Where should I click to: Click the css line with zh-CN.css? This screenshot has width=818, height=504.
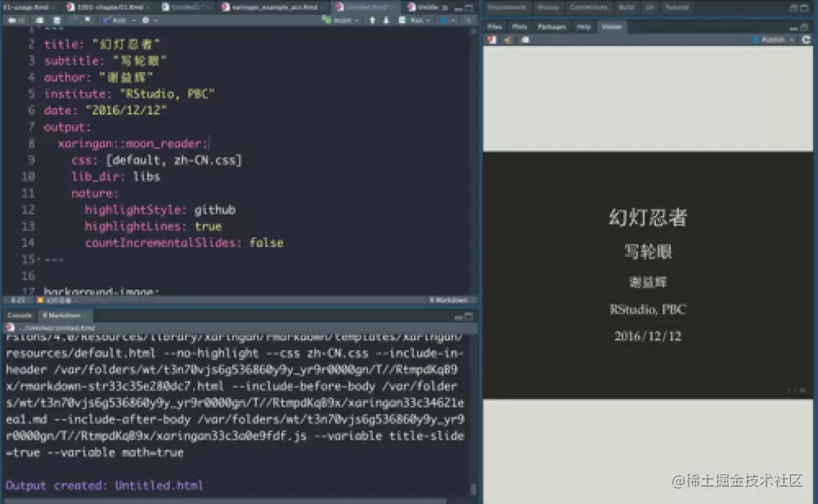156,160
